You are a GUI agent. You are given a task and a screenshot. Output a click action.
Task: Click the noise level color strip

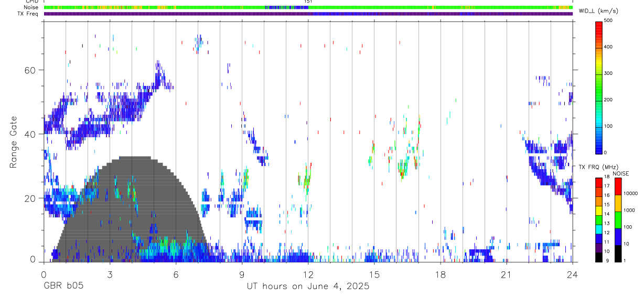click(x=308, y=7)
